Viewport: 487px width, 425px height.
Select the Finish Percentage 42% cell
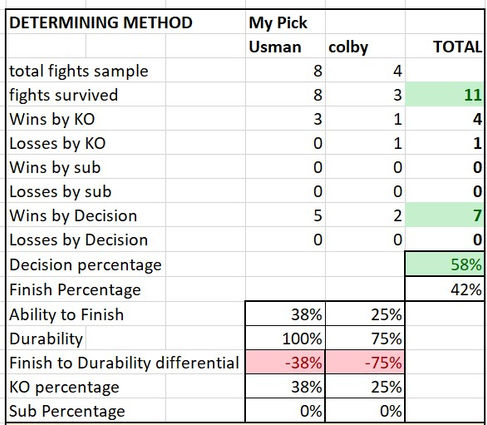pos(445,289)
